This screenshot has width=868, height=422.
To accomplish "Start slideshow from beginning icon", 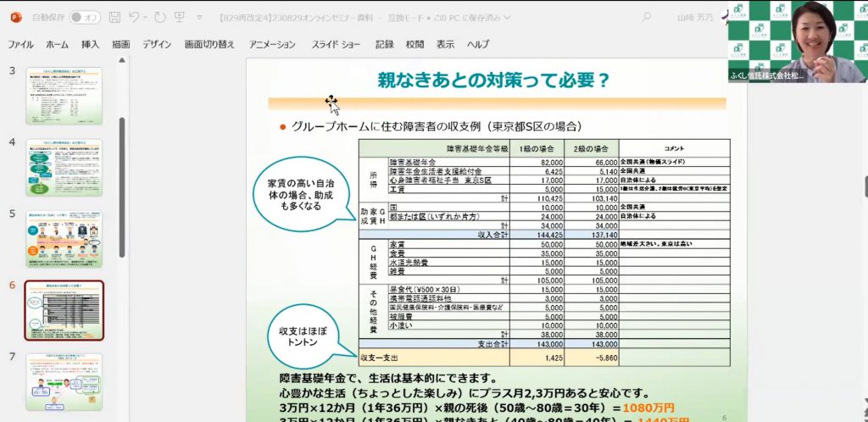I will tap(180, 17).
